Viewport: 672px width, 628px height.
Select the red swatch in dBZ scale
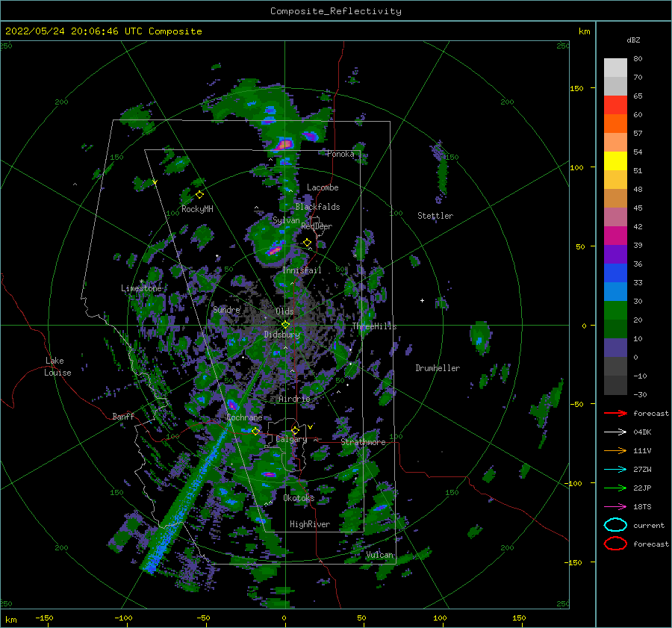[615, 105]
